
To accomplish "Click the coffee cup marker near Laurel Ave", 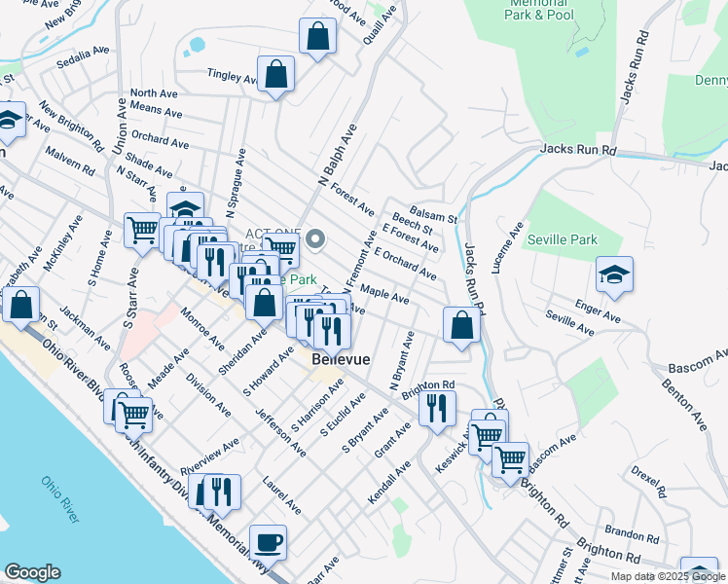I will click(268, 546).
